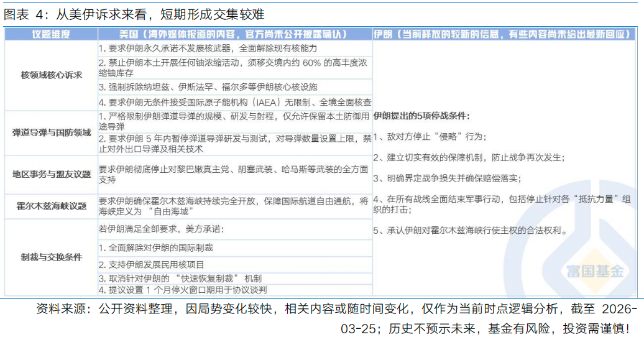The width and height of the screenshot is (644, 337).
Task: Click the 富国基金 watermark logo
Action: point(586,271)
